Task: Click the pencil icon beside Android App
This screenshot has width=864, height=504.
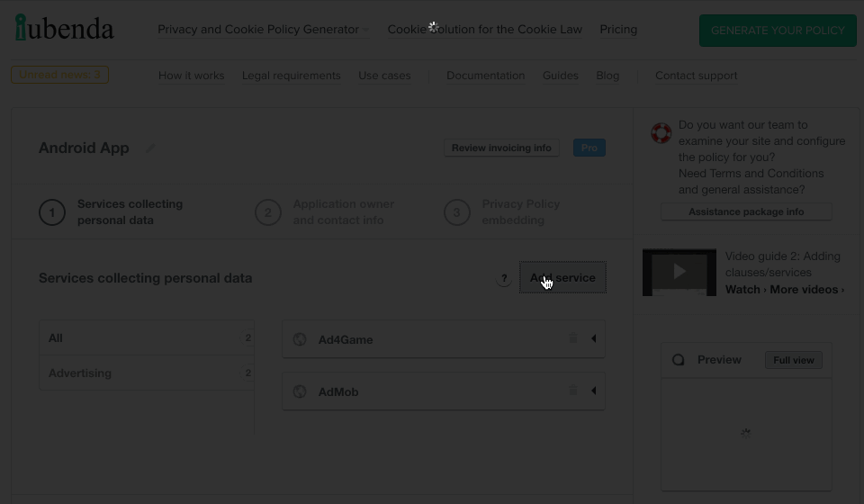Action: (150, 148)
